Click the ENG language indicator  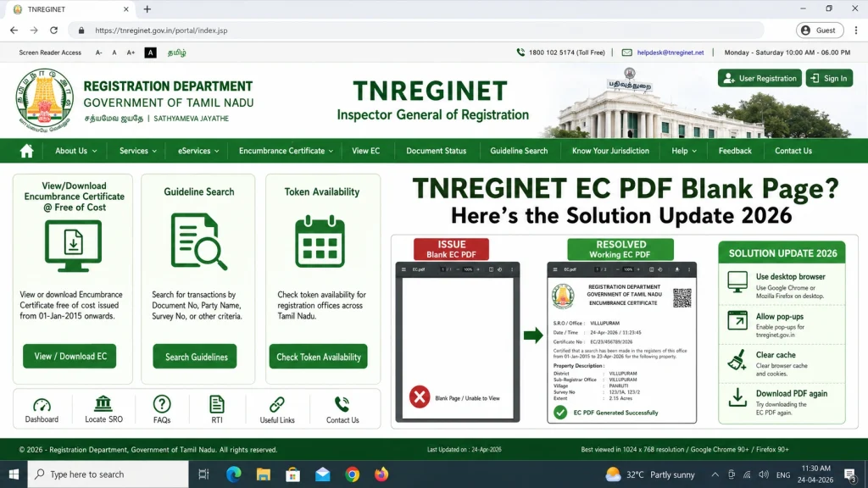[x=782, y=474]
